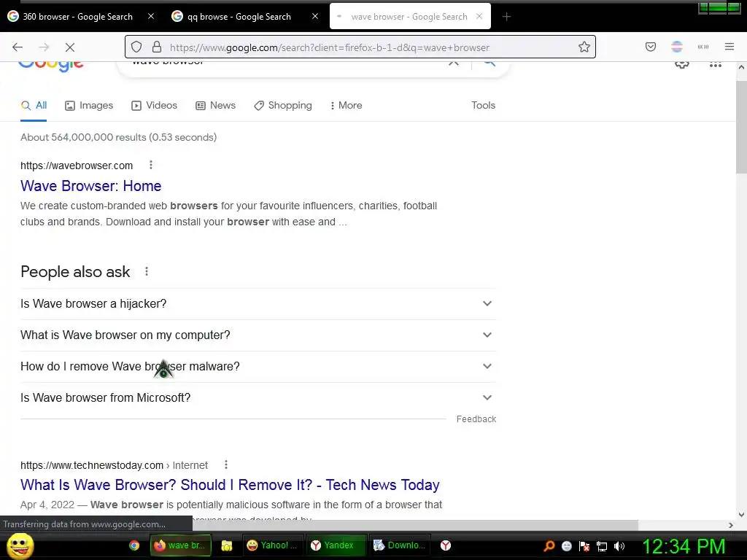Expand 'How do I remove Wave browser malware?'
747x560 pixels.
pos(258,367)
